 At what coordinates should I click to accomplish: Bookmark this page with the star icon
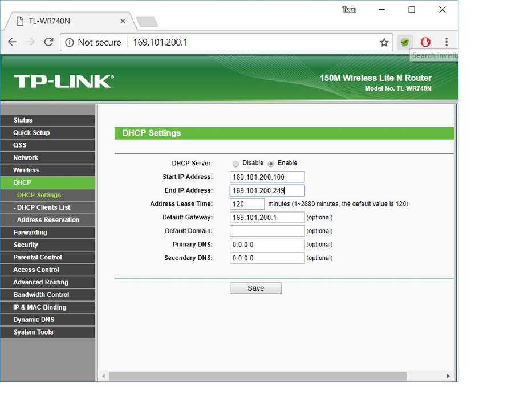(x=384, y=42)
